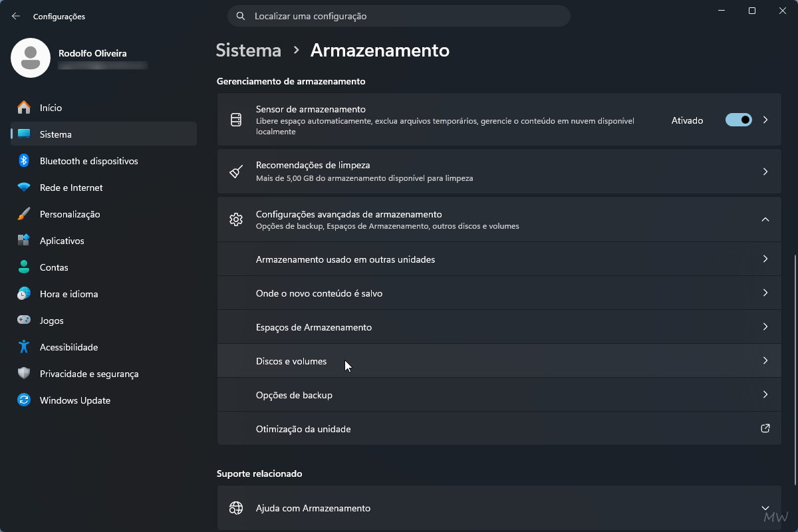Viewport: 798px width, 532px height.
Task: Click the Jogos gamepad icon
Action: pyautogui.click(x=24, y=321)
